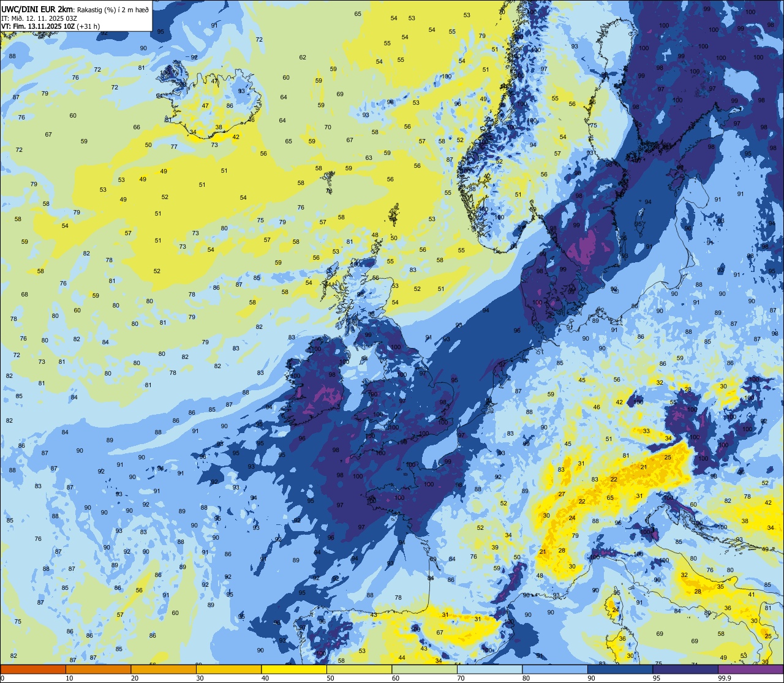Click the 30–40 amber legend band
The height and width of the screenshot is (683, 784).
coord(228,669)
